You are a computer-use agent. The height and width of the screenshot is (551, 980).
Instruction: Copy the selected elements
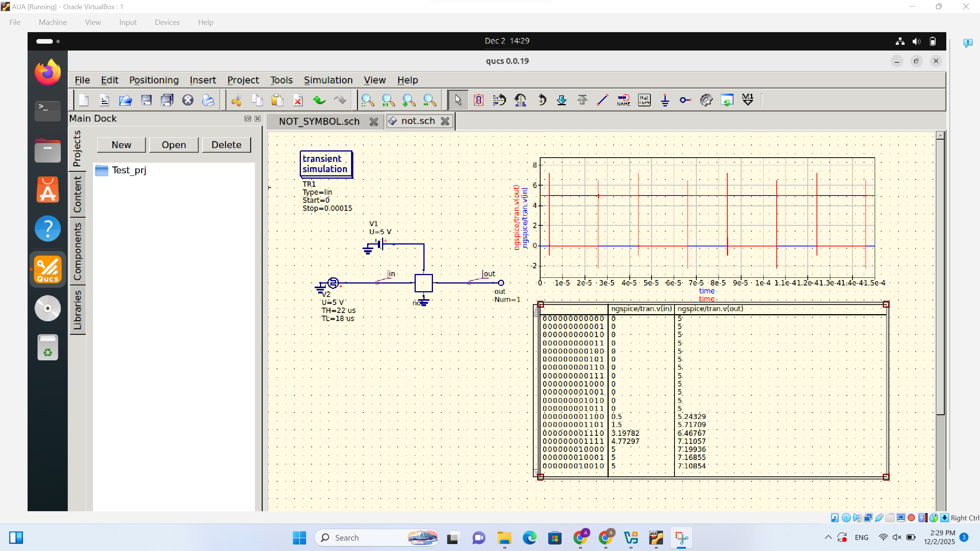point(257,100)
